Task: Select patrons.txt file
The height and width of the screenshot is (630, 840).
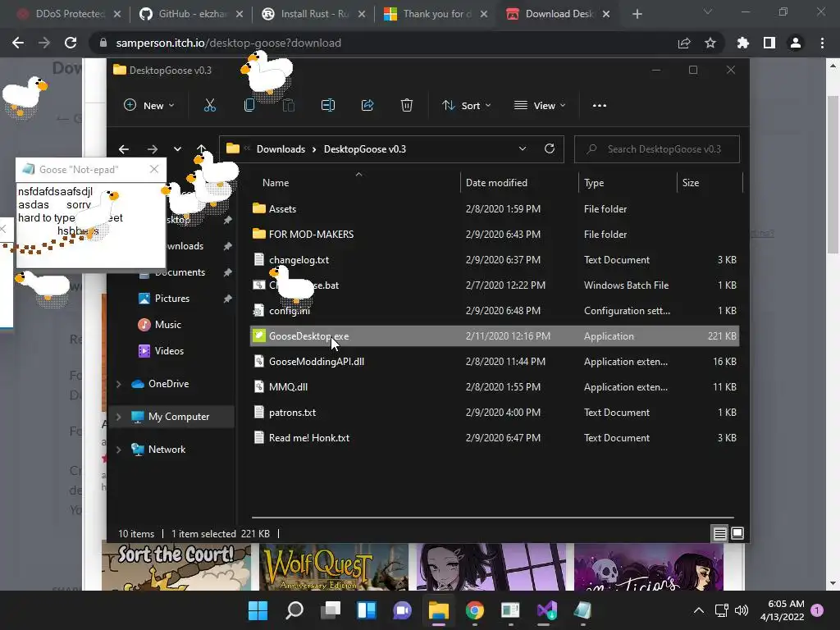Action: click(494, 413)
